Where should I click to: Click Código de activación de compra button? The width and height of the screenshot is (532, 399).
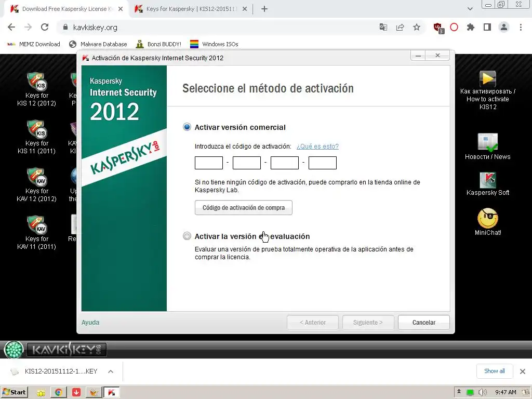(243, 208)
